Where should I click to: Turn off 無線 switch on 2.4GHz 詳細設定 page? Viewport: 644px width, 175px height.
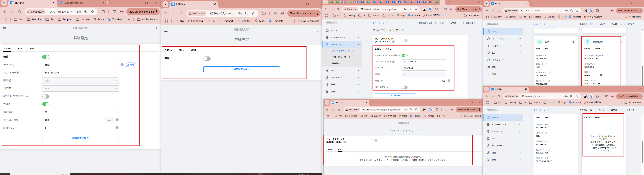pos(46,57)
